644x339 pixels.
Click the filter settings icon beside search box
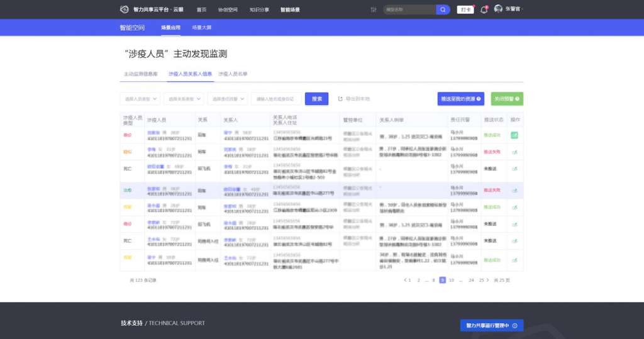(374, 9)
